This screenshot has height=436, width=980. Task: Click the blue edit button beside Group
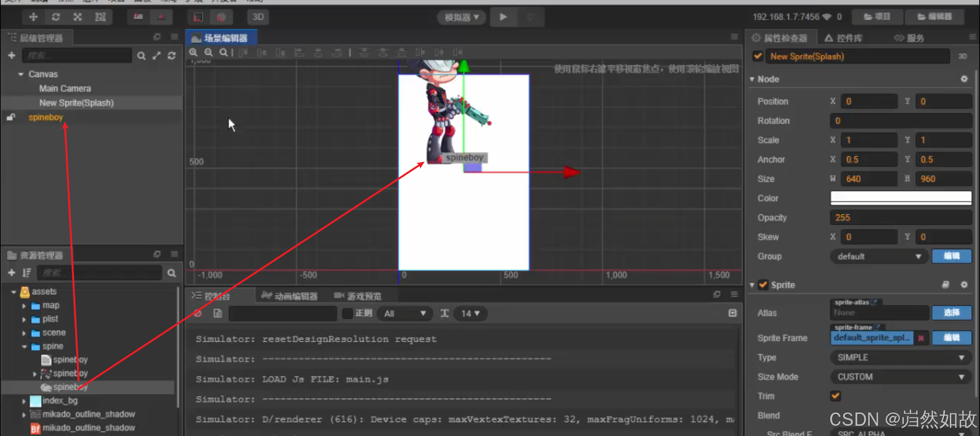tap(951, 257)
